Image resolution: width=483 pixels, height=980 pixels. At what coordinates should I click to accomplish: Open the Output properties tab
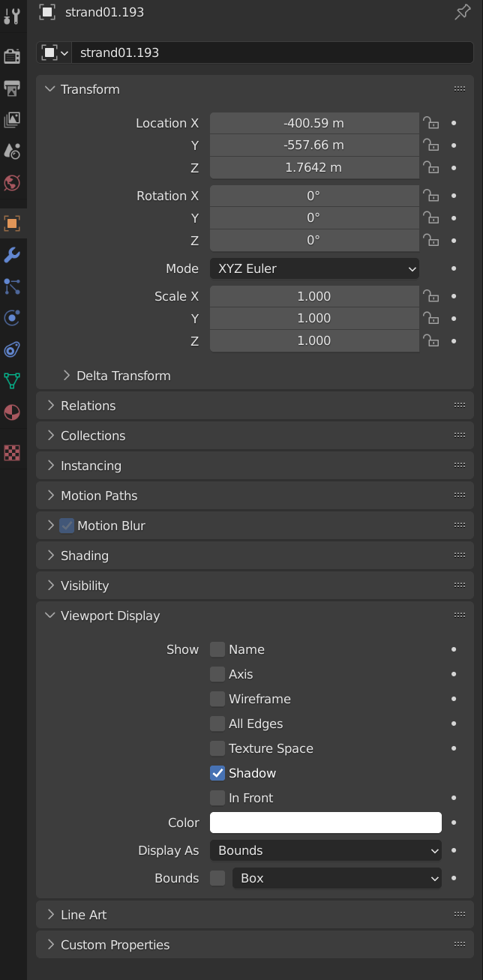[x=12, y=88]
